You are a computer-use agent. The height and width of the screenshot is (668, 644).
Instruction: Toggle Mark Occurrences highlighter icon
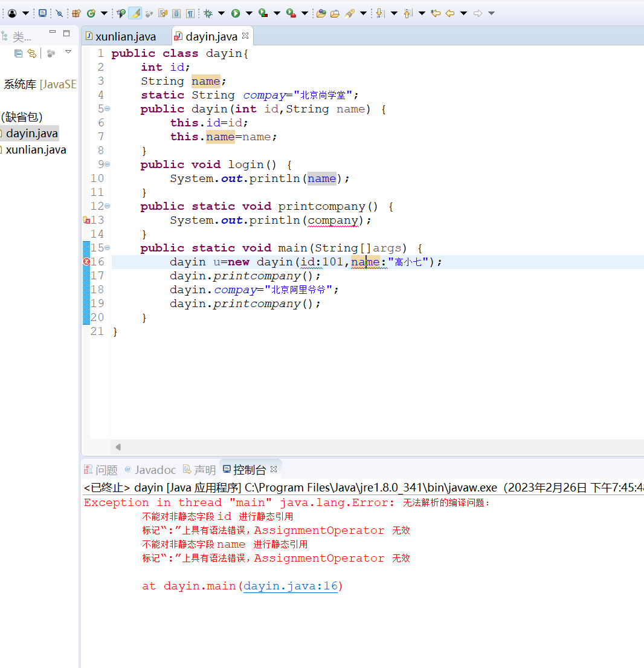135,13
